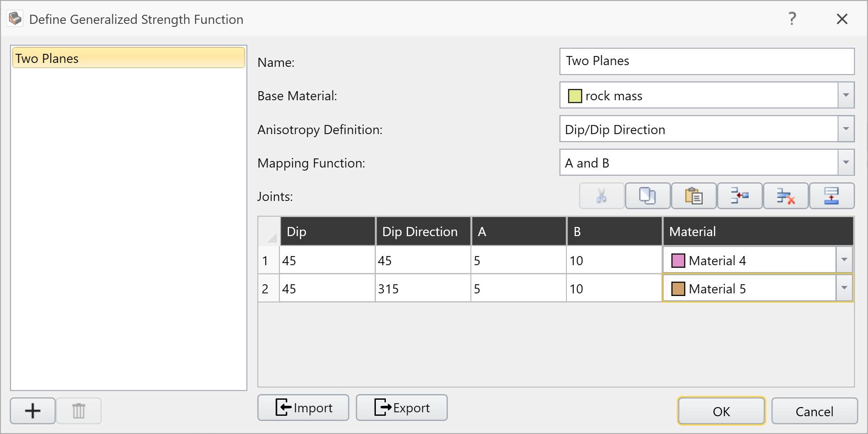Open the Base Material dropdown
Viewport: 868px width, 434px height.
click(846, 95)
